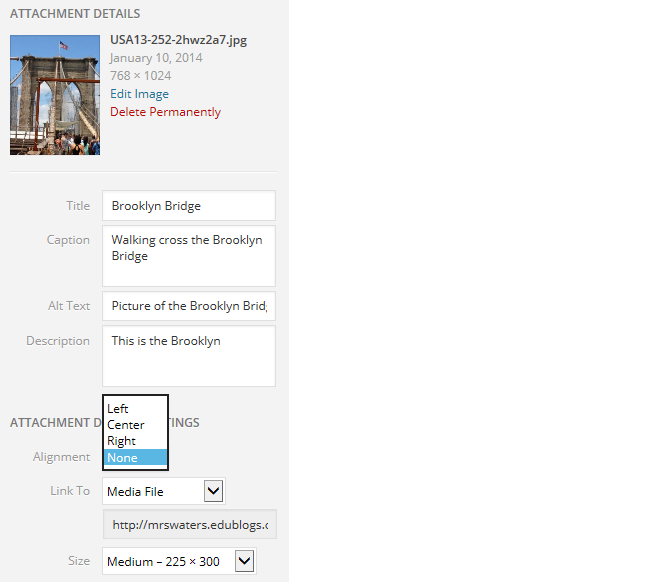Click Delete Permanently link
This screenshot has width=650, height=582.
(165, 112)
